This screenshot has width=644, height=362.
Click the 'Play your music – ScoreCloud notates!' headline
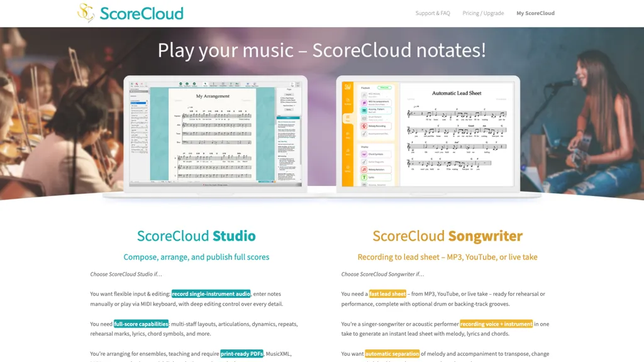pos(321,50)
